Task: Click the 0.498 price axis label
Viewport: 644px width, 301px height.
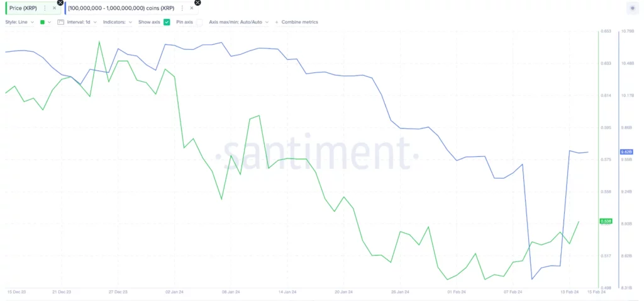Action: coord(606,288)
